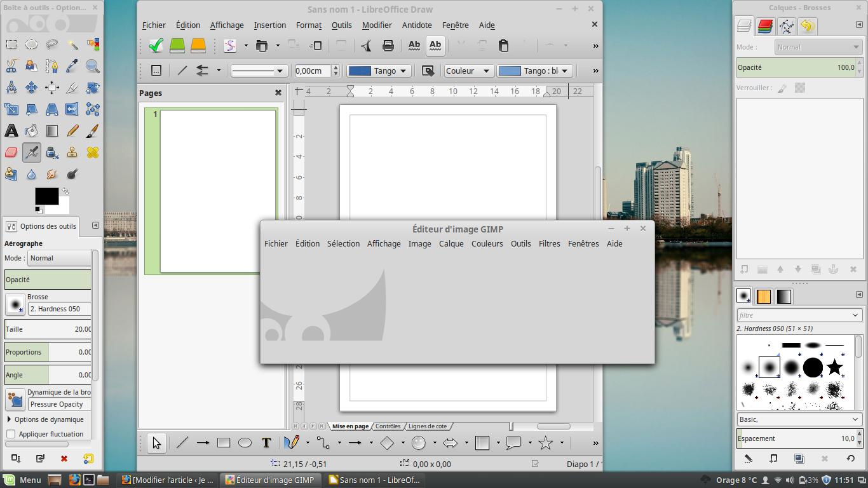This screenshot has width=868, height=488.
Task: Switch to the Contrôles tab in Draw
Action: click(x=388, y=426)
